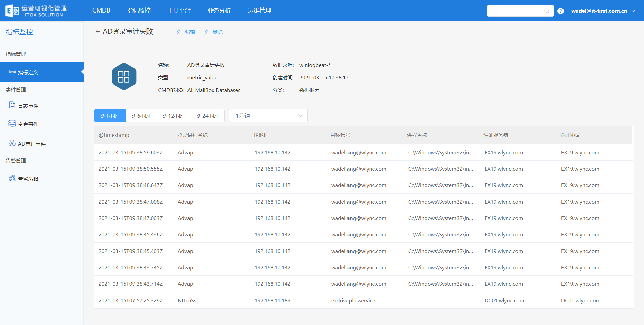
Task: Click the blue hexagon metric icon
Action: pos(124,76)
